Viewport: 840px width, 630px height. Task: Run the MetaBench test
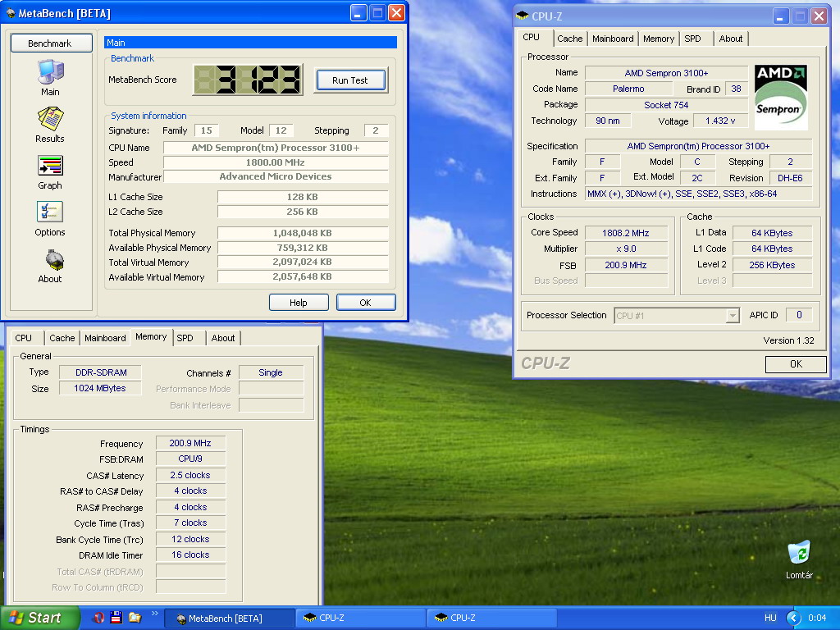tap(350, 80)
